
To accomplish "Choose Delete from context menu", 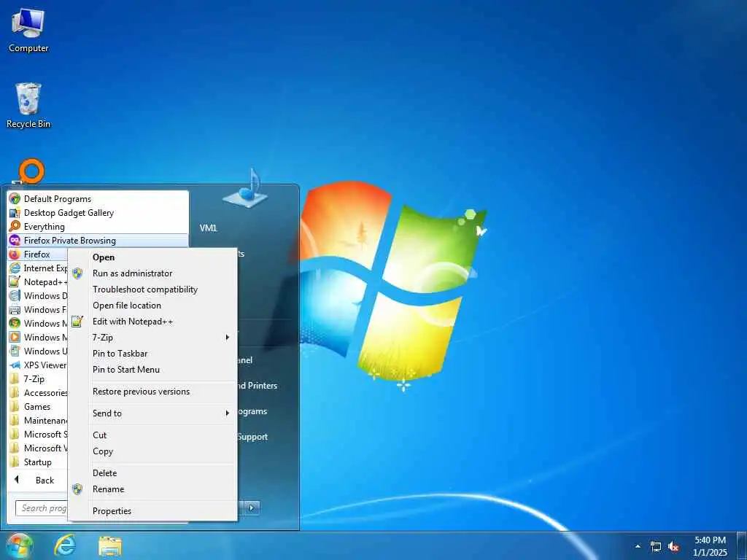I will (152, 472).
